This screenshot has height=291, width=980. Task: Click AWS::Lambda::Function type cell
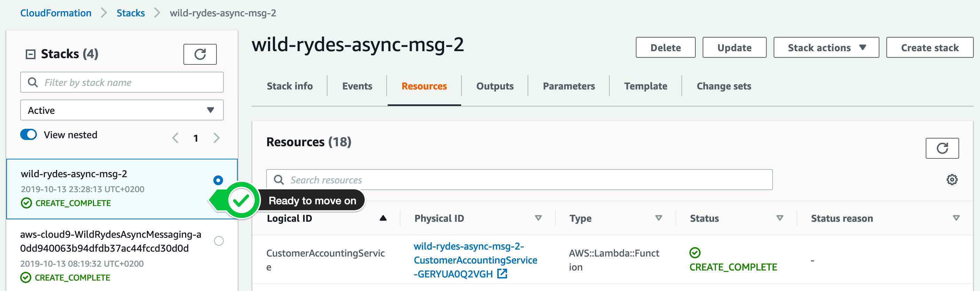614,260
